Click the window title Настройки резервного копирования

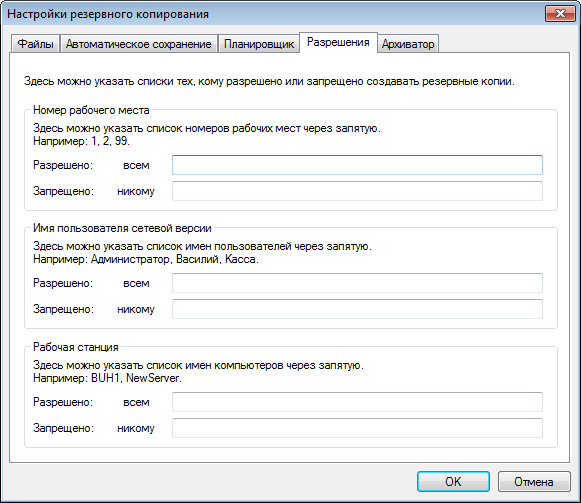point(108,14)
